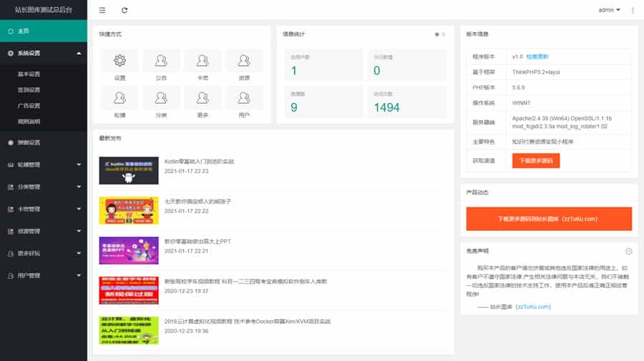Open the zzTuKu.com link in disclaimer
The height and width of the screenshot is (361, 644).
[x=533, y=307]
